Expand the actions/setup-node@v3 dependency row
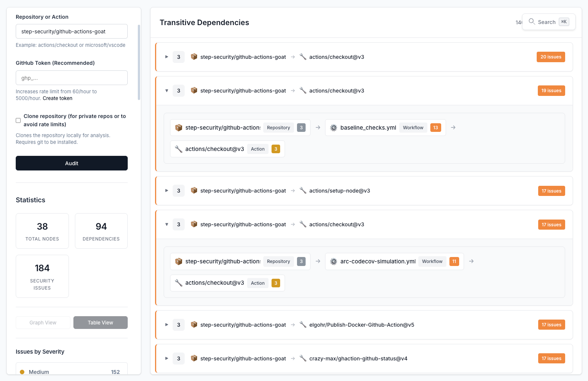Image resolution: width=588 pixels, height=381 pixels. [x=167, y=191]
